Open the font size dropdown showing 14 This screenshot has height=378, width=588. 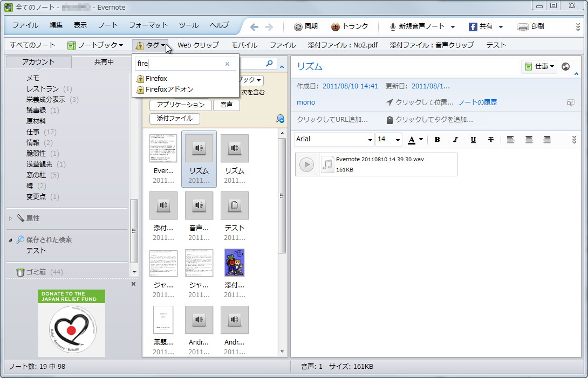(x=388, y=139)
